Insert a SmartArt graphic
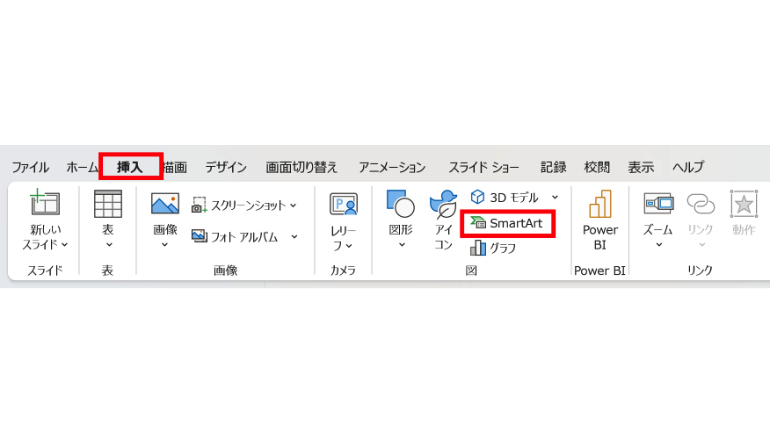The height and width of the screenshot is (433, 770). point(507,223)
